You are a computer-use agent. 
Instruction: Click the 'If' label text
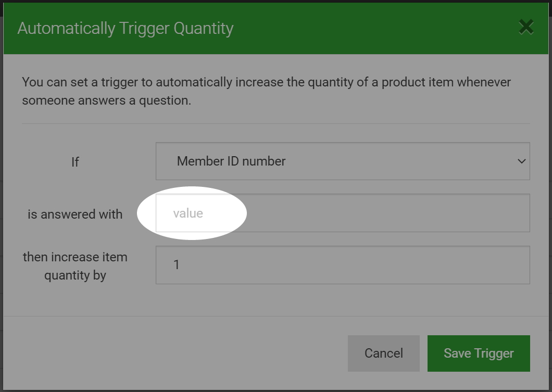point(75,162)
